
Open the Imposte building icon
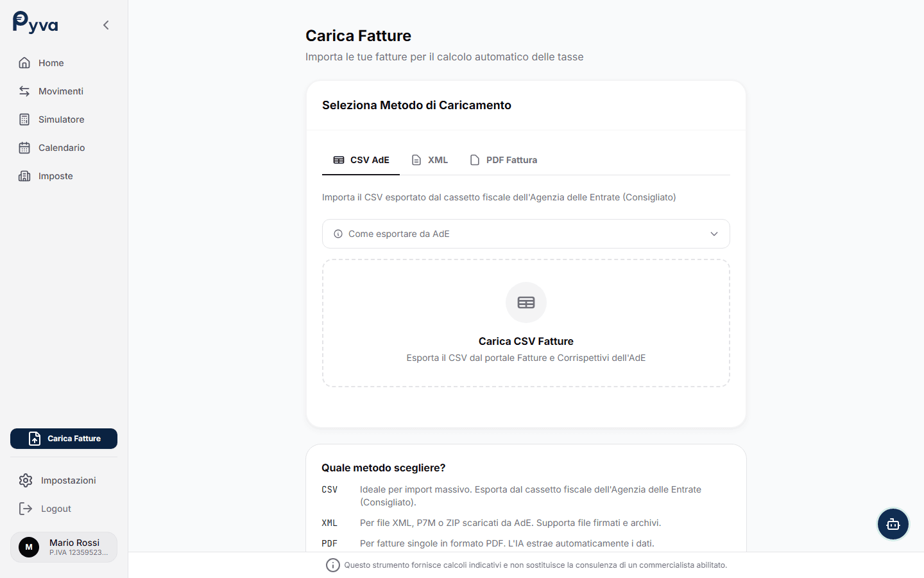point(24,176)
